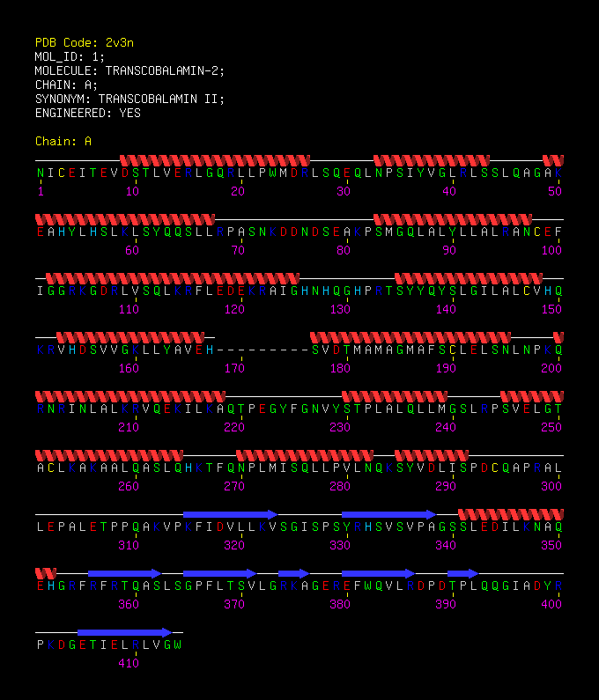Click the 'MOLECULE: TRANSCOBALAMIN-2;' line
The width and height of the screenshot is (599, 700).
click(129, 71)
